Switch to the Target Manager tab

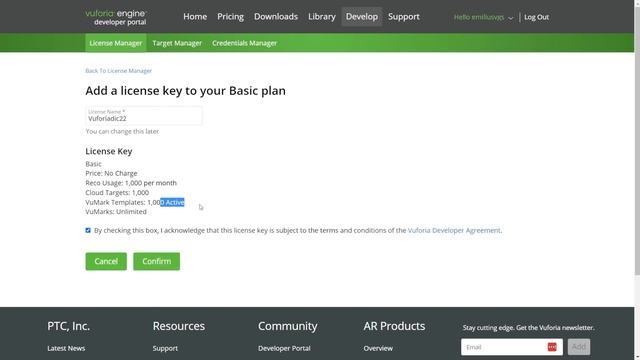click(177, 43)
